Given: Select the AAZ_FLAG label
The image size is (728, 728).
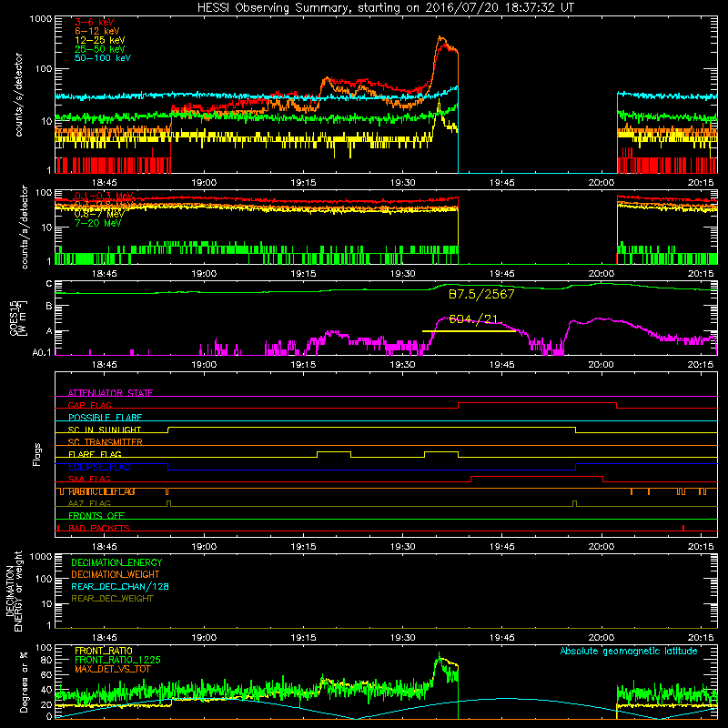Looking at the screenshot, I should coord(89,503).
